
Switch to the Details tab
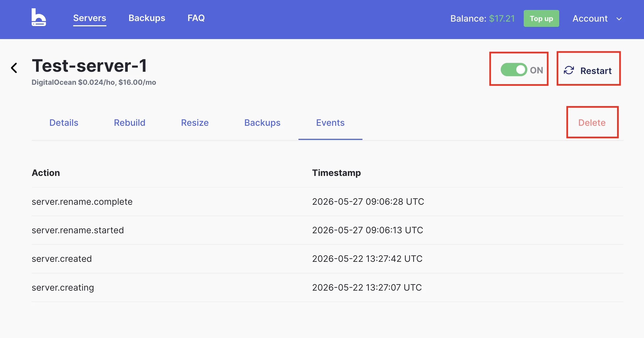tap(64, 122)
